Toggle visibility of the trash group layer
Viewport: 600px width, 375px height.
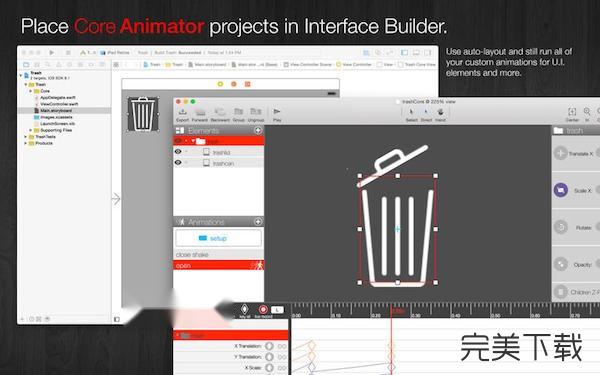(178, 141)
